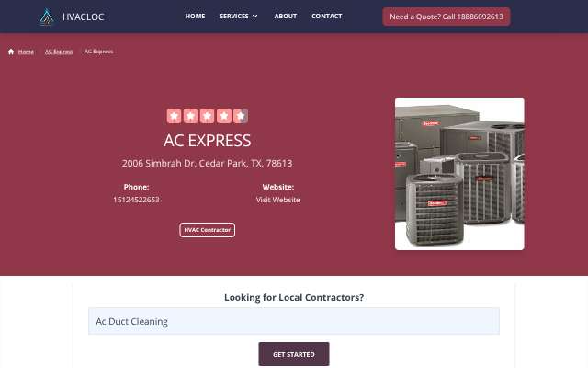This screenshot has width=588, height=368.
Task: Focus the Ac Duct Cleaning input field
Action: 294,321
